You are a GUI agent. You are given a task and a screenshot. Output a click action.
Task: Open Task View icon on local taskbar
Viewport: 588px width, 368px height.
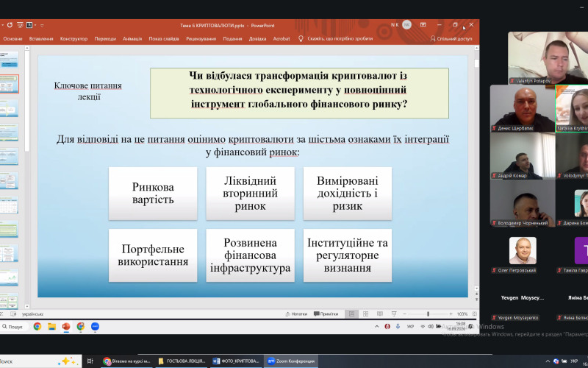tap(90, 361)
